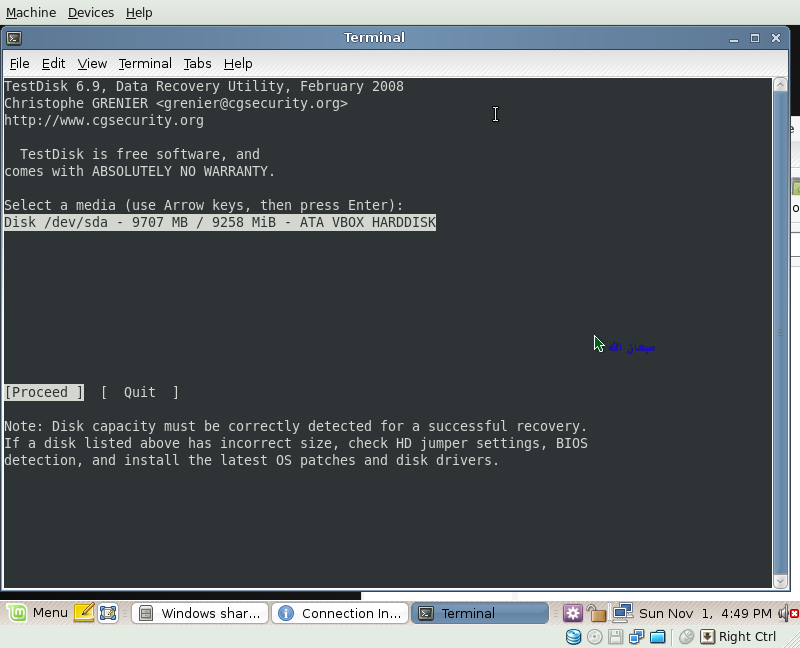800x648 pixels.
Task: Open the VirtualBox Help menu
Action: coord(139,12)
